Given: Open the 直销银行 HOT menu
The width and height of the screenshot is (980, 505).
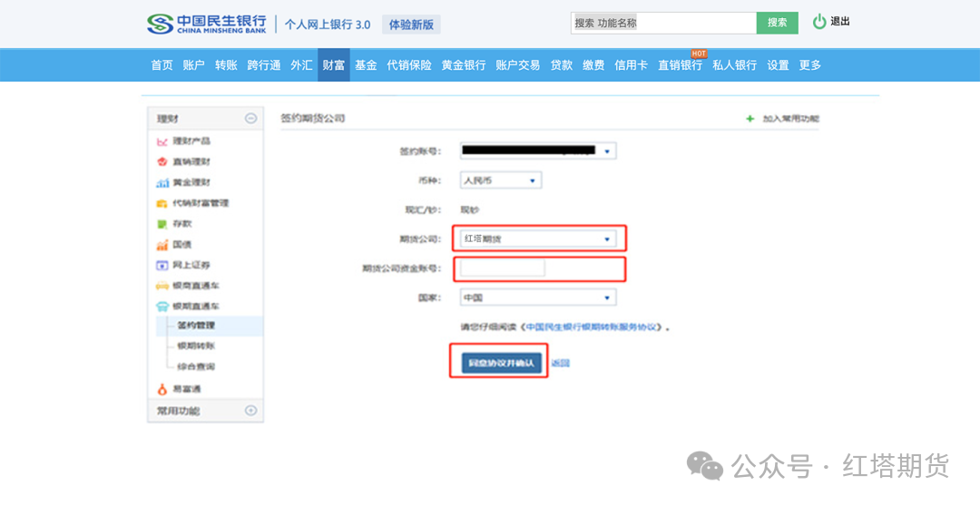Looking at the screenshot, I should coord(680,65).
